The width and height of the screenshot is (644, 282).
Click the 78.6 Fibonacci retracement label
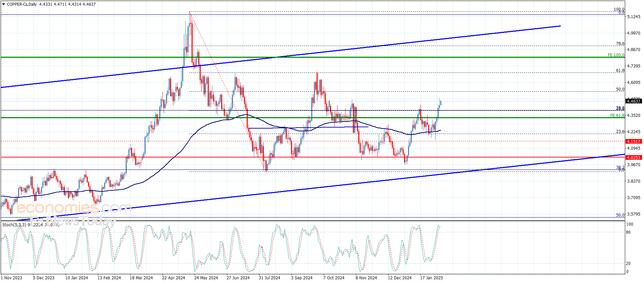tap(620, 44)
